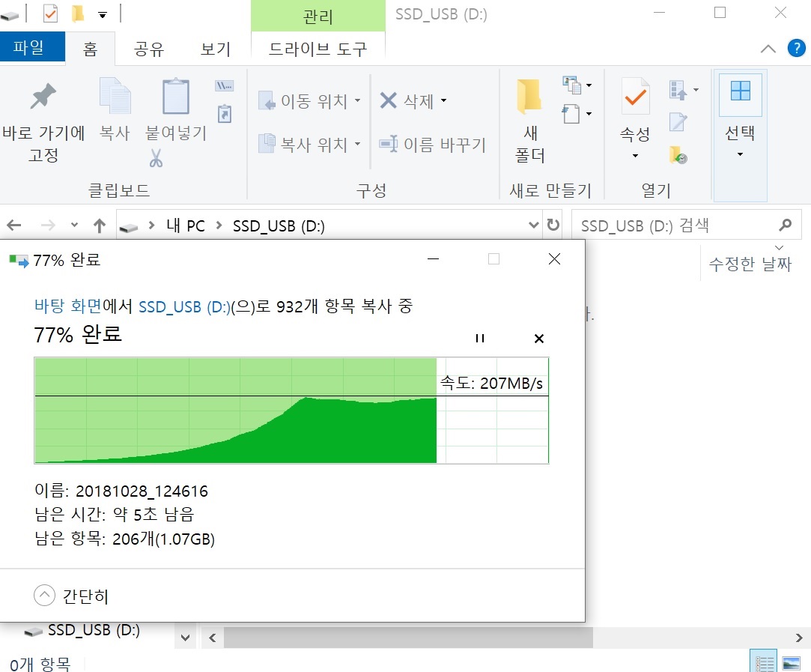The height and width of the screenshot is (672, 811).
Task: Switch to the View (보기) tab
Action: (216, 49)
